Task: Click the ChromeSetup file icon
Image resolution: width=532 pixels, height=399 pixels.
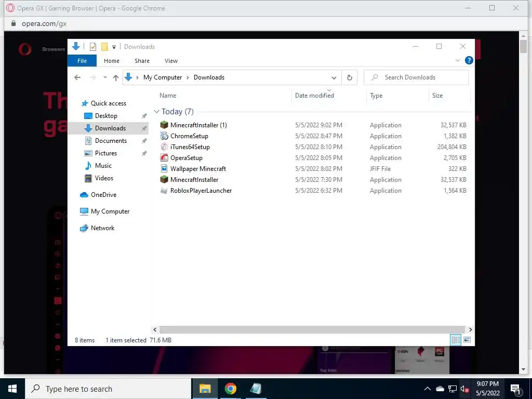Action: [164, 136]
